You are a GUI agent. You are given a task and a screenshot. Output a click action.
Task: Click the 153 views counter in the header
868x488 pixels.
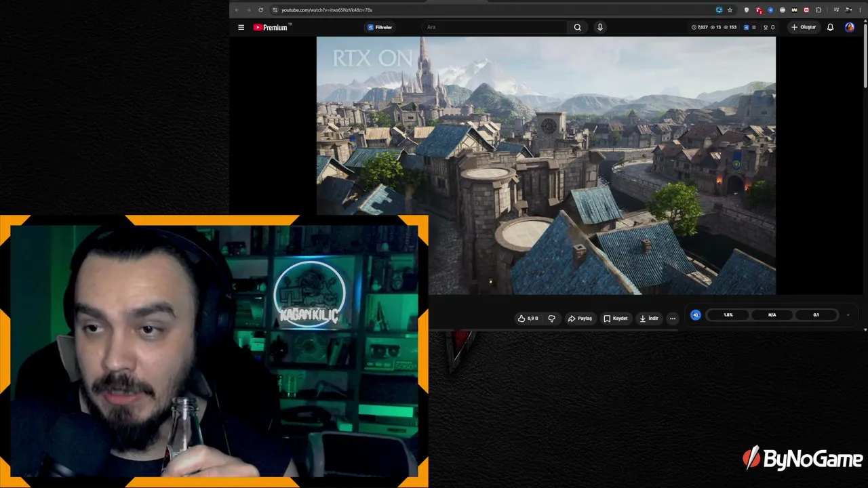tap(730, 27)
